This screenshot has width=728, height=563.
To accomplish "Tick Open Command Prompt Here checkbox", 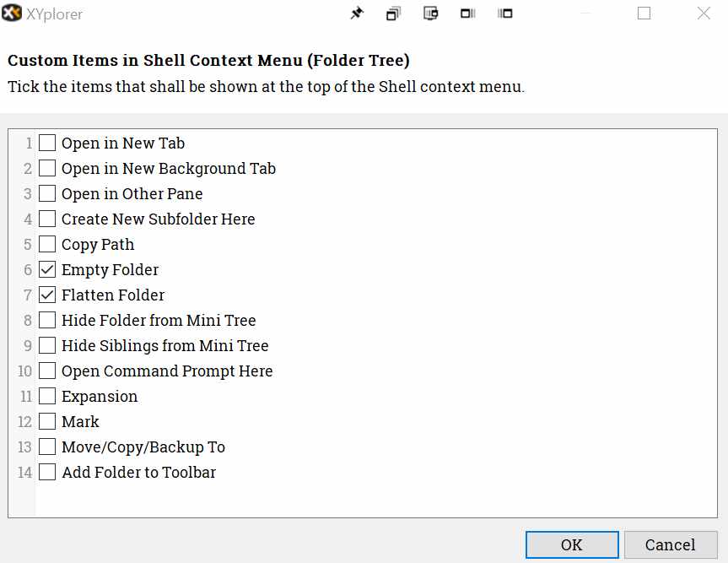I will pyautogui.click(x=48, y=371).
